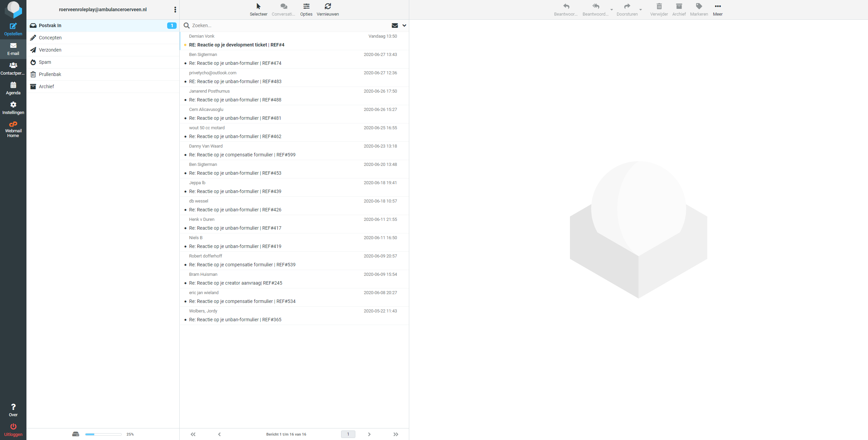Go to next page of messages
Screen dimensions: 868x440
coord(369,434)
